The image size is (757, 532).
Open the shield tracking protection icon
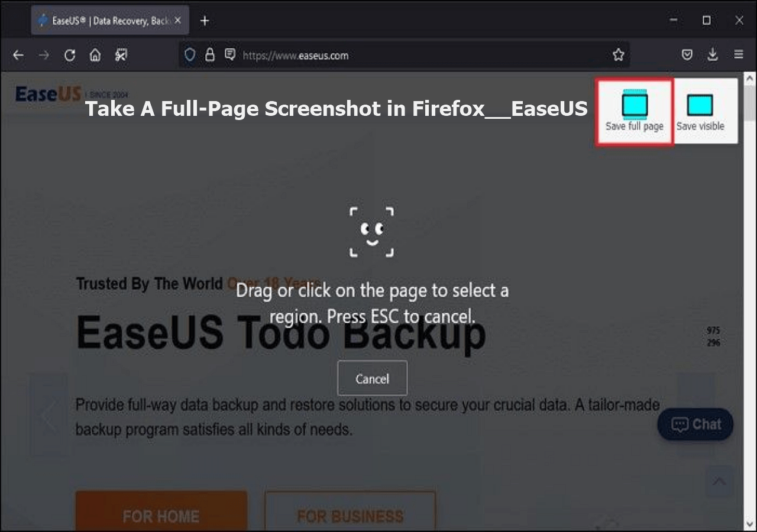tap(190, 55)
